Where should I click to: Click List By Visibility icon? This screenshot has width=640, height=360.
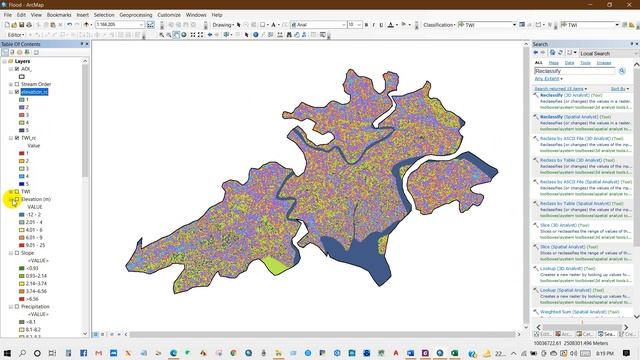coord(20,52)
